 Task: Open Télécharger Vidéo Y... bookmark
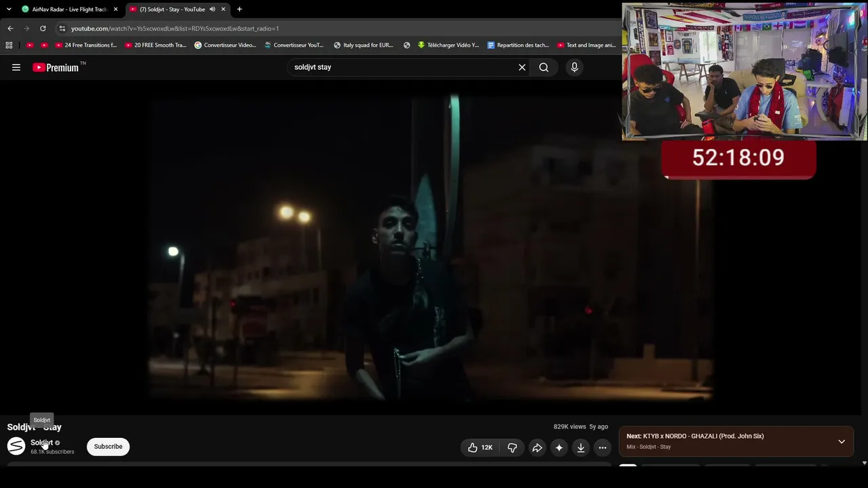448,45
